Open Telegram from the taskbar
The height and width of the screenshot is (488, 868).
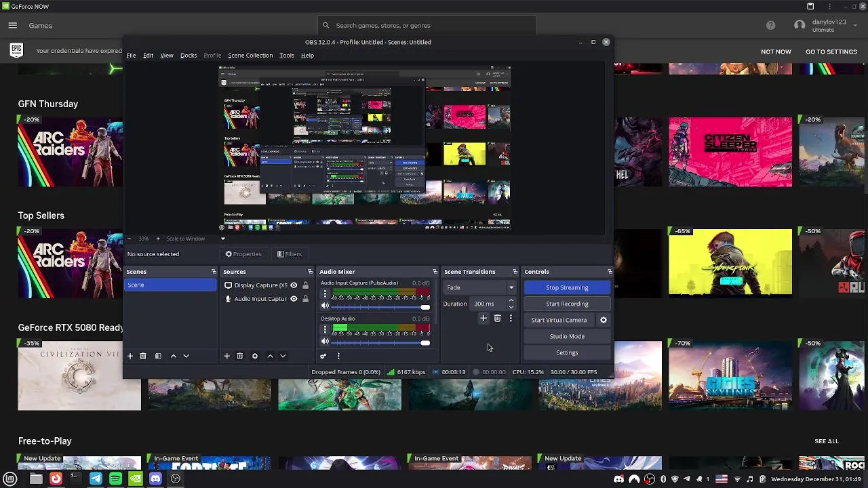point(96,479)
